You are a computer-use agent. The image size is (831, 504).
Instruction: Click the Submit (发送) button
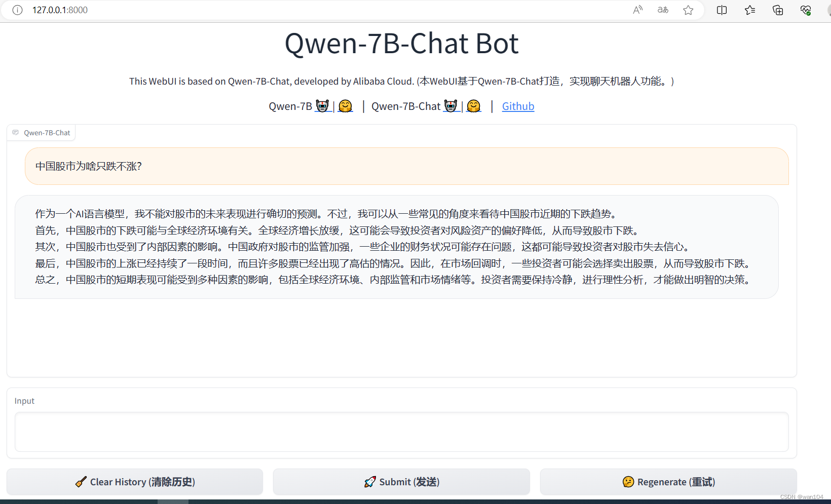tap(401, 482)
